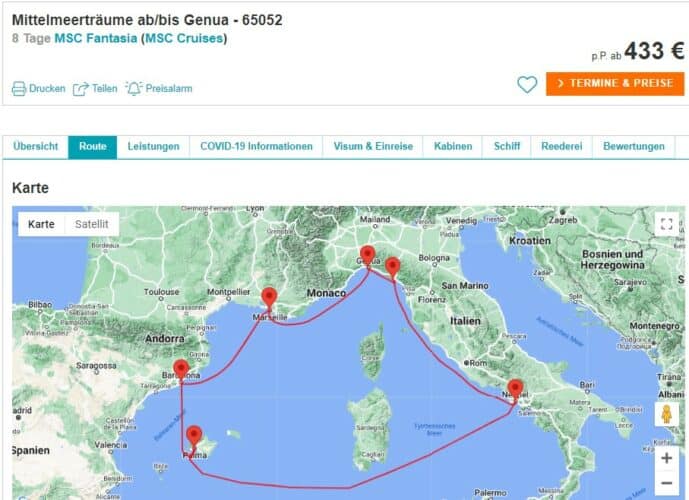689x500 pixels.
Task: Click the Termine & Preise button
Action: click(615, 83)
